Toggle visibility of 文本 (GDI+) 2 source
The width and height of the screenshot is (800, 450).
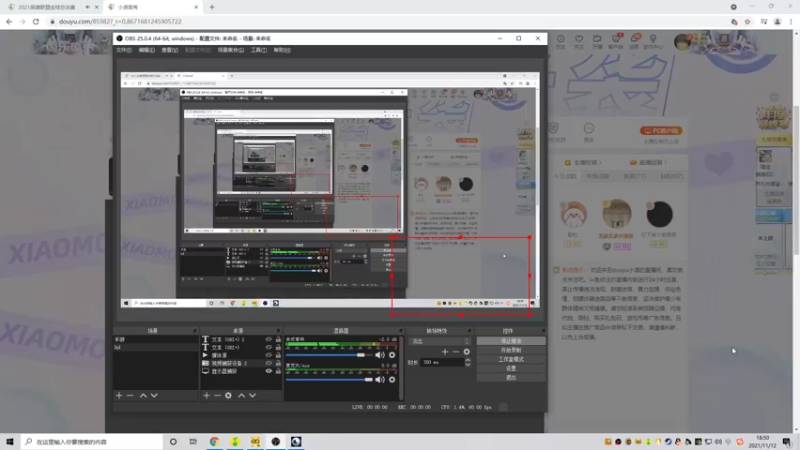click(268, 339)
